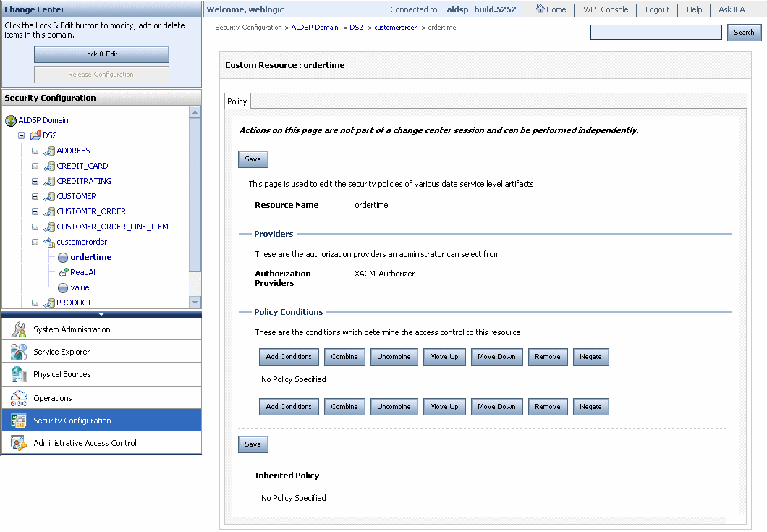Click the upper Combine button

tap(344, 357)
